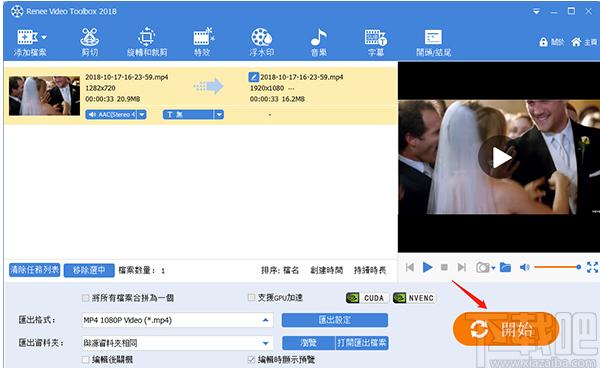
Task: Expand the Add Files dropdown arrow
Action: coord(44,37)
